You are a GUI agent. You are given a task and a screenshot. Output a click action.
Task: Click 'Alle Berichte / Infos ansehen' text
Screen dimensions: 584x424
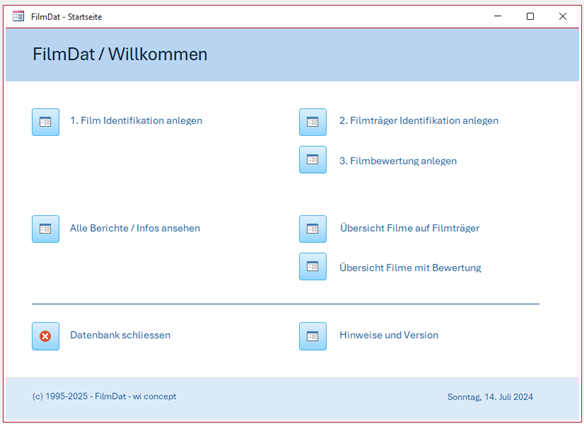coord(135,228)
